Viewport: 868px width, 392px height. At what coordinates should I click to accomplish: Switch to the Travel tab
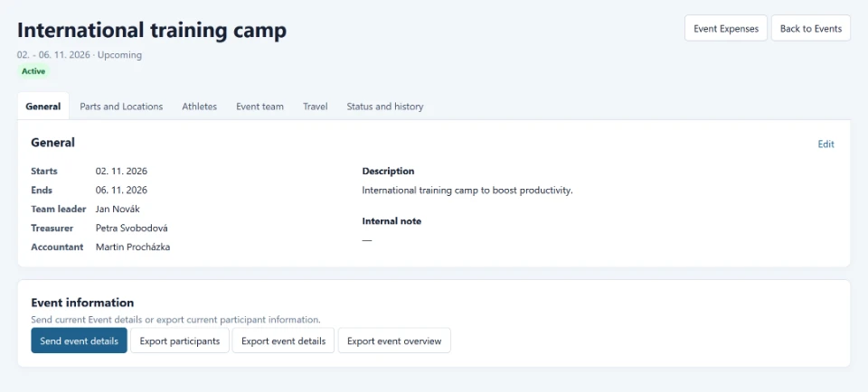pyautogui.click(x=315, y=107)
